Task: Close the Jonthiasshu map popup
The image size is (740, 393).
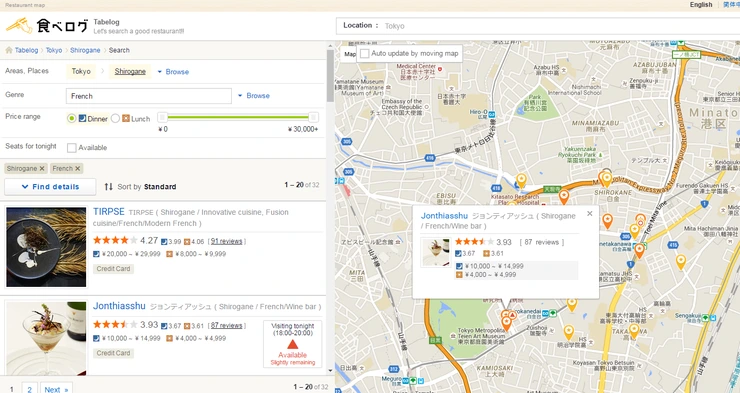Action: [589, 214]
